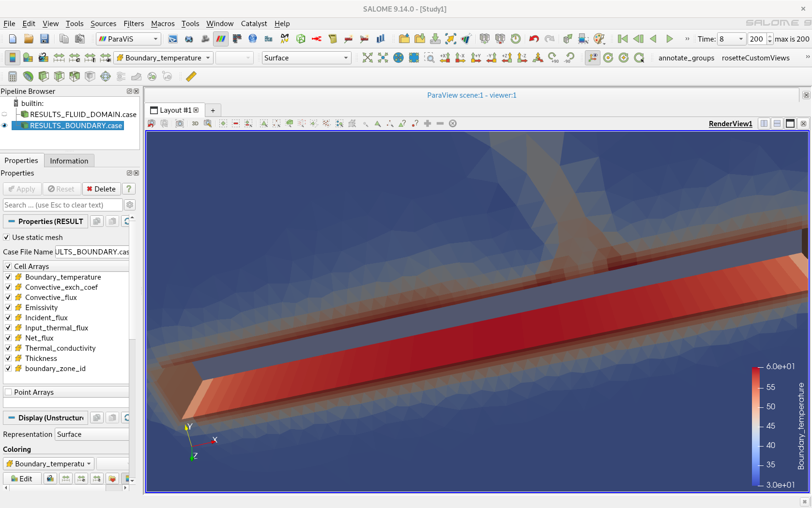The image size is (812, 508).
Task: Click the Undo arrow icon
Action: tap(534, 39)
